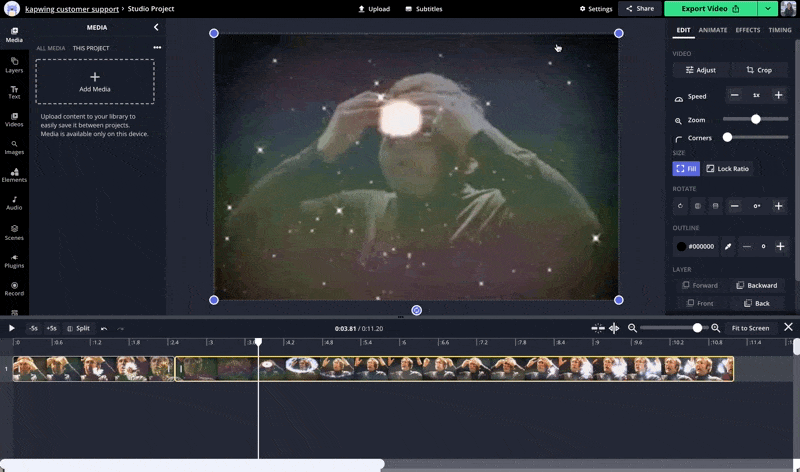This screenshot has width=800, height=472.
Task: Open the media library more options menu
Action: click(x=157, y=47)
